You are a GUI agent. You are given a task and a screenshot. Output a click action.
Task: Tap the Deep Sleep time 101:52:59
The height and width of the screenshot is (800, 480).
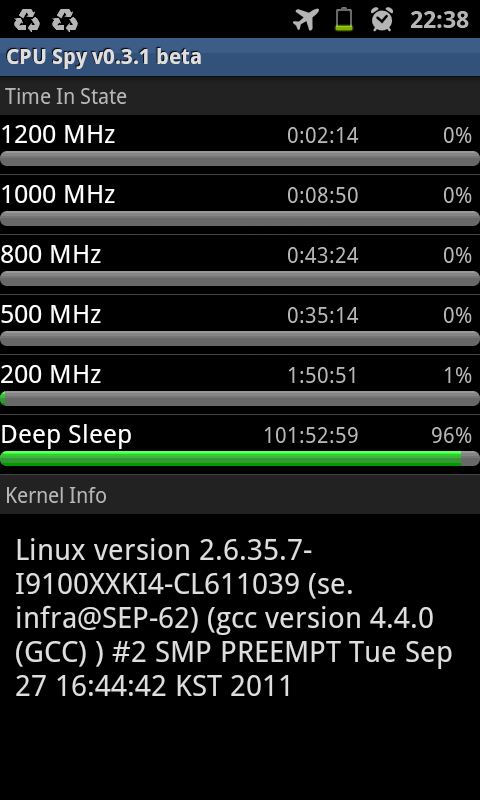tap(311, 435)
